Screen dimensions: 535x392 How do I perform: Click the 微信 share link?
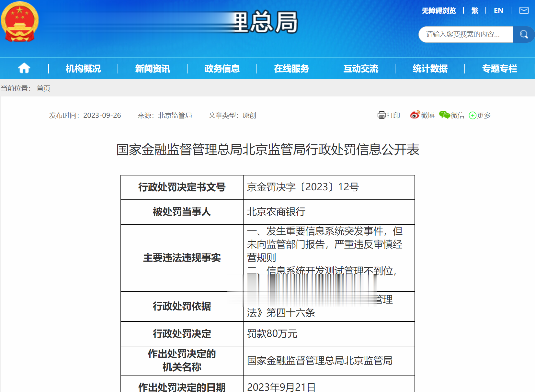pyautogui.click(x=458, y=115)
